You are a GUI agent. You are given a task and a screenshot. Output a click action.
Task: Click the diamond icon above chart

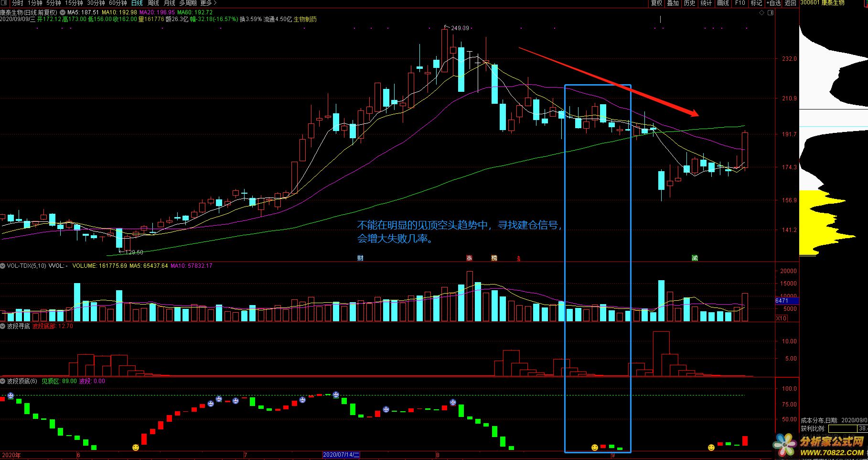point(762,13)
